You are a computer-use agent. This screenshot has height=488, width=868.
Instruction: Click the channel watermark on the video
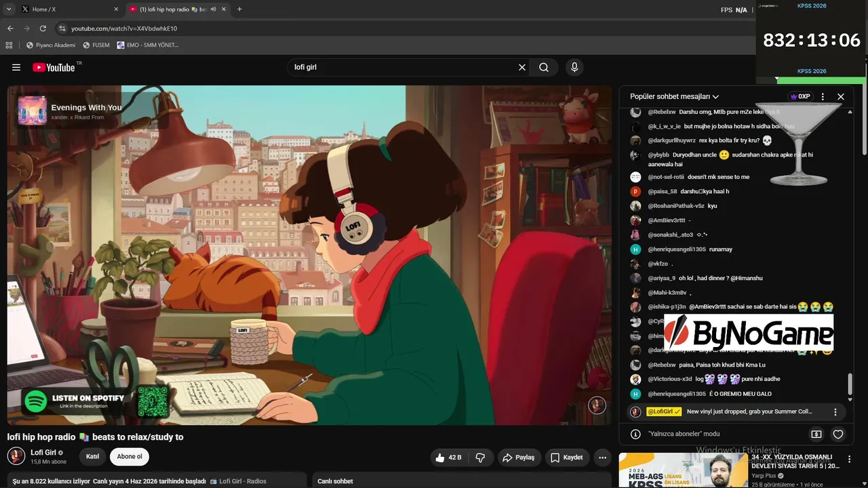597,405
